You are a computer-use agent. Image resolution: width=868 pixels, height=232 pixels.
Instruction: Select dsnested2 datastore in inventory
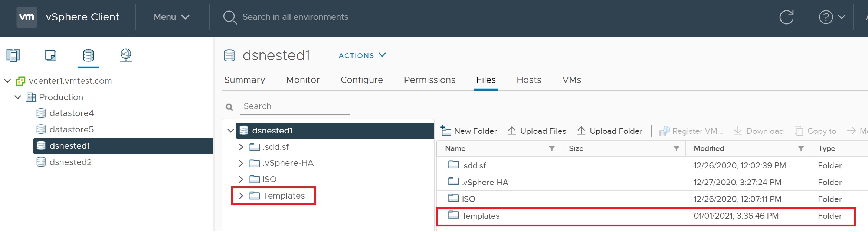(71, 162)
